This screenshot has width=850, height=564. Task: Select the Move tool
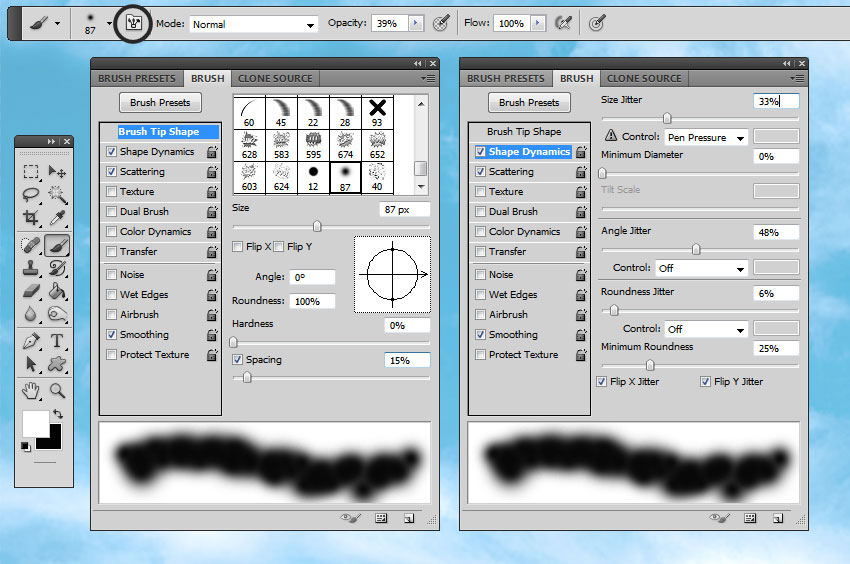point(57,172)
